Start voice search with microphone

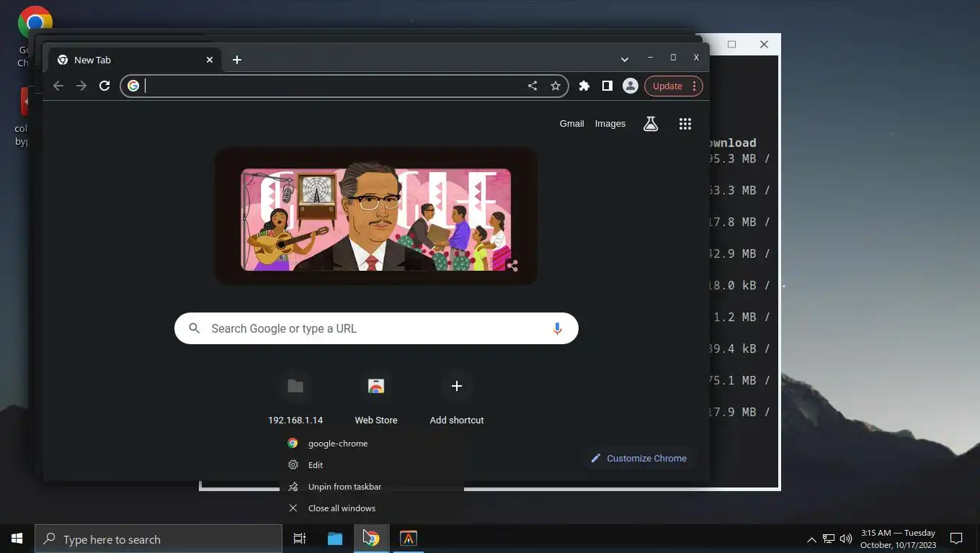[557, 328]
